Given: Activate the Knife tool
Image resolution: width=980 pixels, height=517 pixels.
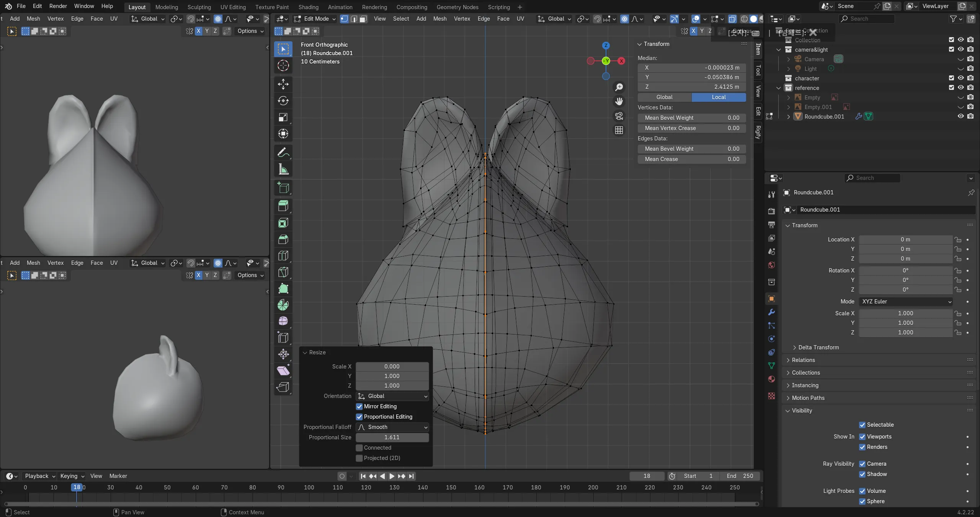Looking at the screenshot, I should point(283,272).
